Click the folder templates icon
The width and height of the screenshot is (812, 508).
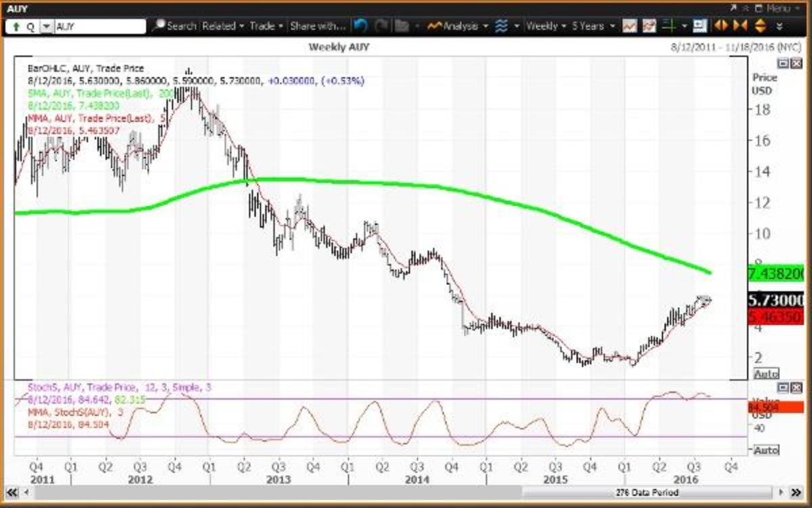[x=402, y=26]
